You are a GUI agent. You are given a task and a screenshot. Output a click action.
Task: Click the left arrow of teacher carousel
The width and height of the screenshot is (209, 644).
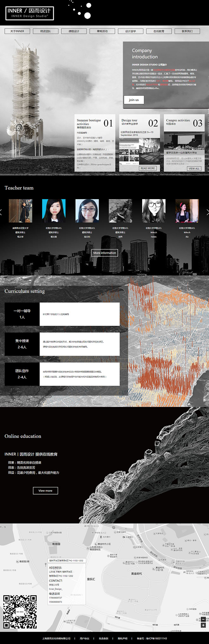[x=1, y=212]
